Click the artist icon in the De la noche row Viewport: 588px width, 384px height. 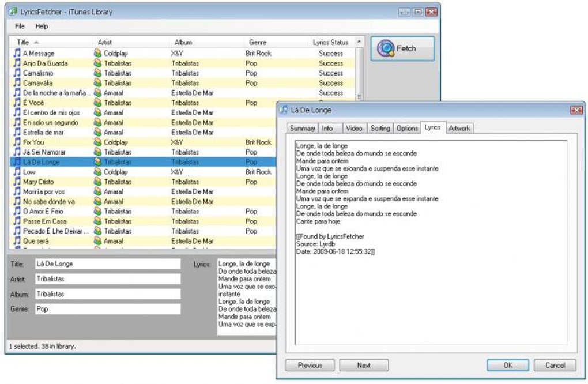click(x=97, y=93)
